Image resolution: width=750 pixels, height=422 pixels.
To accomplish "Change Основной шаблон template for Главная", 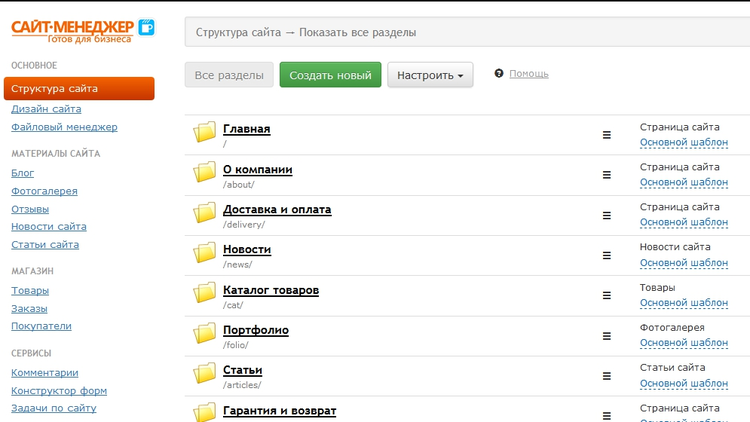I will [x=684, y=143].
